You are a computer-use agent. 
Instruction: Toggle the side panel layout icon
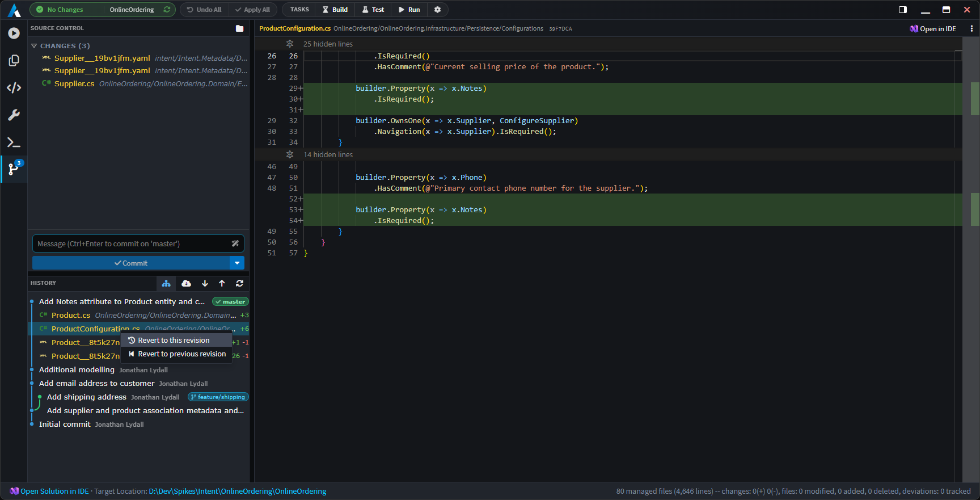click(x=903, y=10)
